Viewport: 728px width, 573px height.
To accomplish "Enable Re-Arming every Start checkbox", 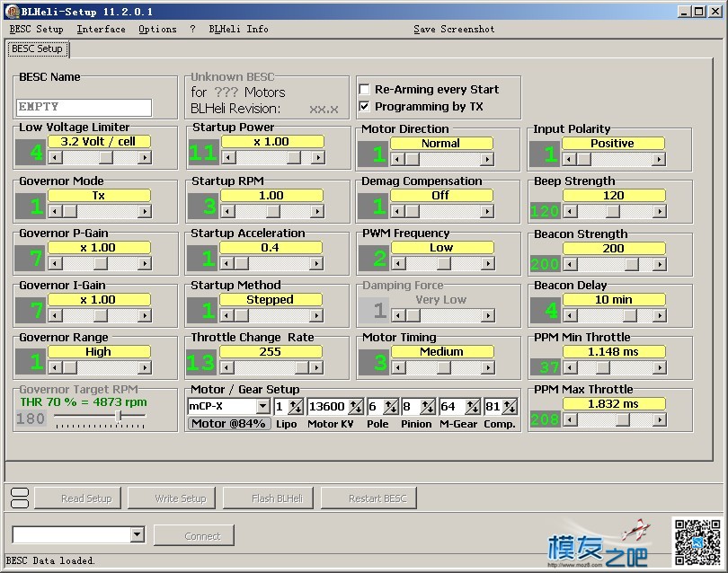I will 365,89.
